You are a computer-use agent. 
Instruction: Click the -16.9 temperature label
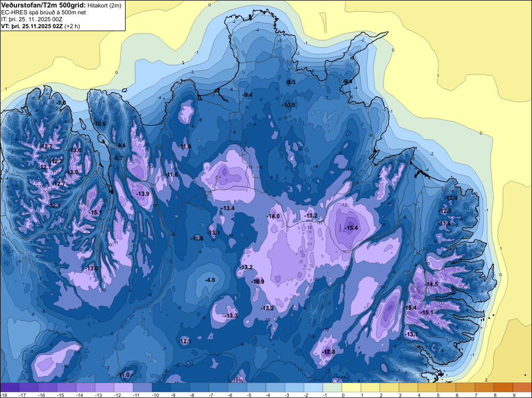[257, 281]
